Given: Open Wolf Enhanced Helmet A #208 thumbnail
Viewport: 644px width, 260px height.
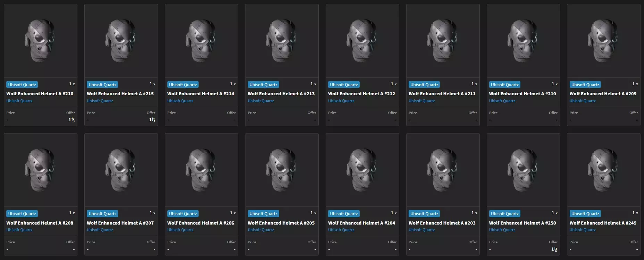Looking at the screenshot, I should (x=40, y=170).
